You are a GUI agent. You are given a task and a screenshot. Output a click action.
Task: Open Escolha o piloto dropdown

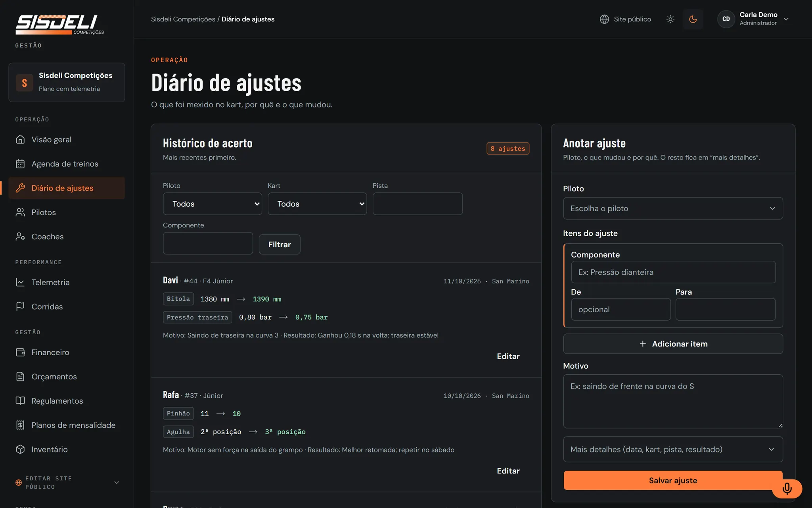pos(673,208)
